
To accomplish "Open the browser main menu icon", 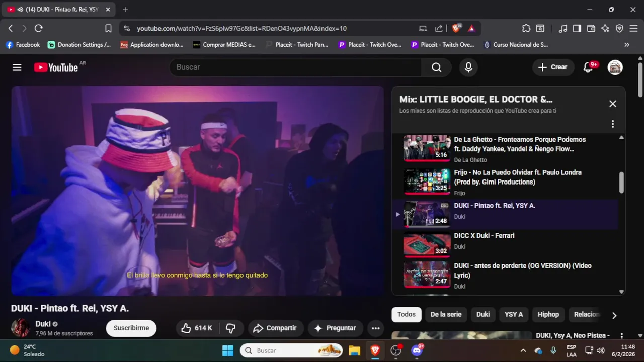I will coord(633,29).
